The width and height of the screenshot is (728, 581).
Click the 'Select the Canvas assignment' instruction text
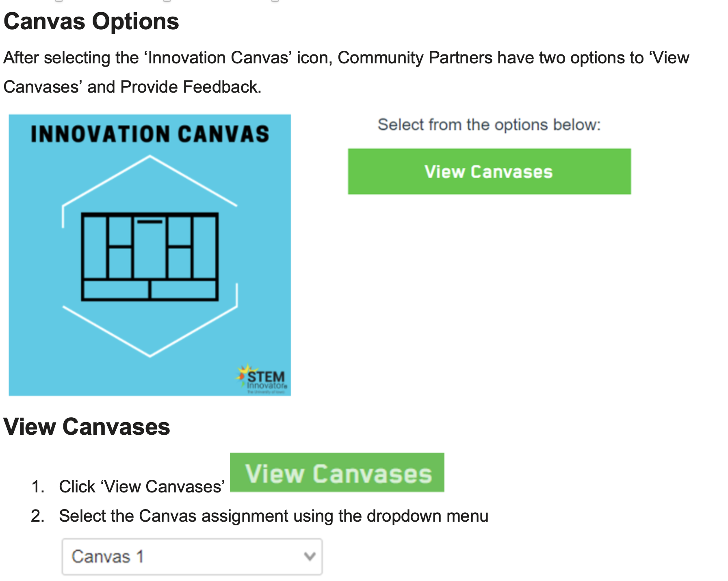pyautogui.click(x=273, y=516)
